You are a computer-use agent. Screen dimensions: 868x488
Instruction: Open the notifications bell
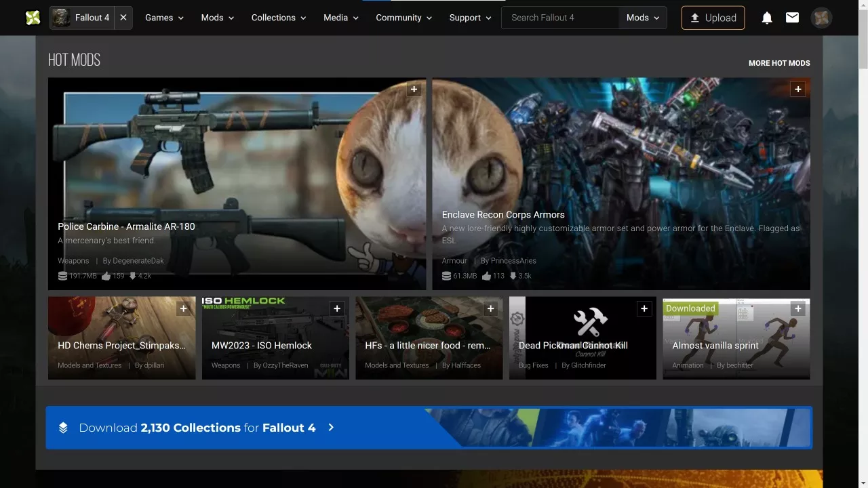tap(767, 18)
